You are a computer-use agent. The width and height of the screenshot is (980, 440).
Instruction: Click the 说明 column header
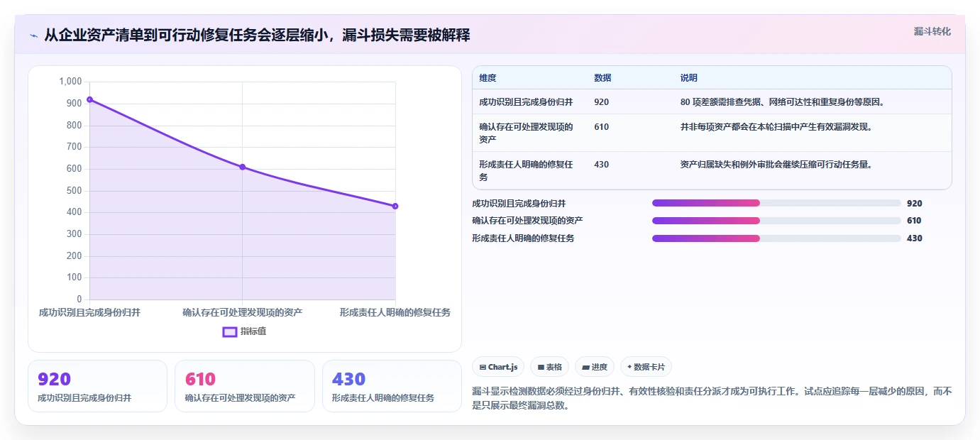(x=688, y=78)
